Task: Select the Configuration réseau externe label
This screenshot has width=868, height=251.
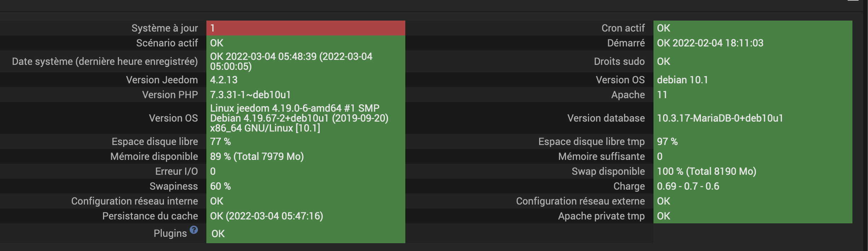Action: [581, 201]
